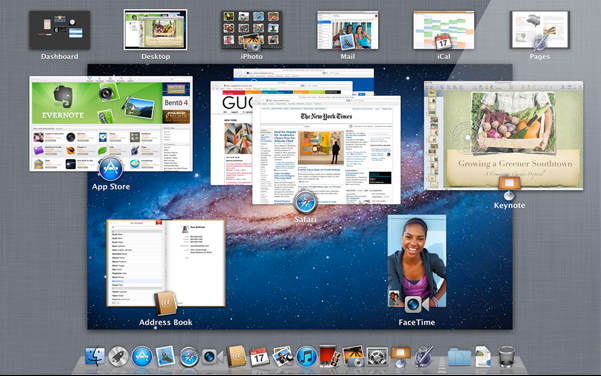Open Finder from the Dock
Viewport: 601px width, 376px height.
(95, 356)
